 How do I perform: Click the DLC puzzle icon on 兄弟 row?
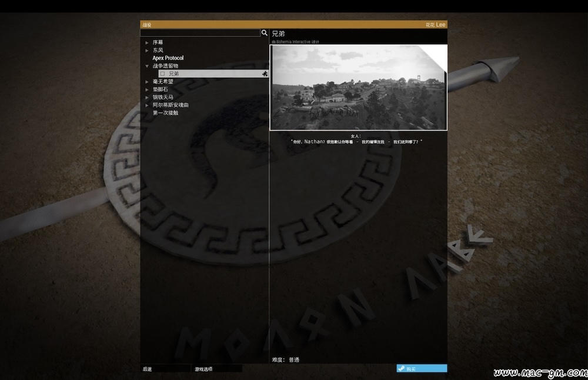tap(265, 74)
